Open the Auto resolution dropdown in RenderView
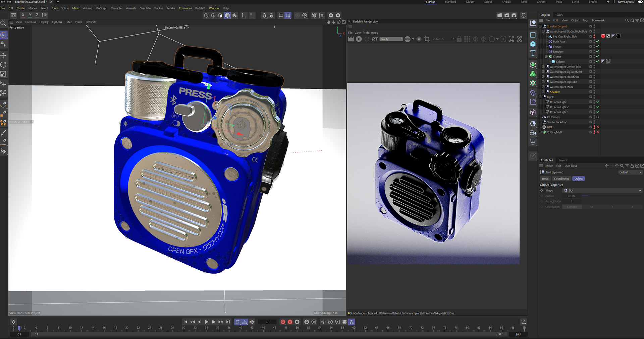 pos(443,39)
